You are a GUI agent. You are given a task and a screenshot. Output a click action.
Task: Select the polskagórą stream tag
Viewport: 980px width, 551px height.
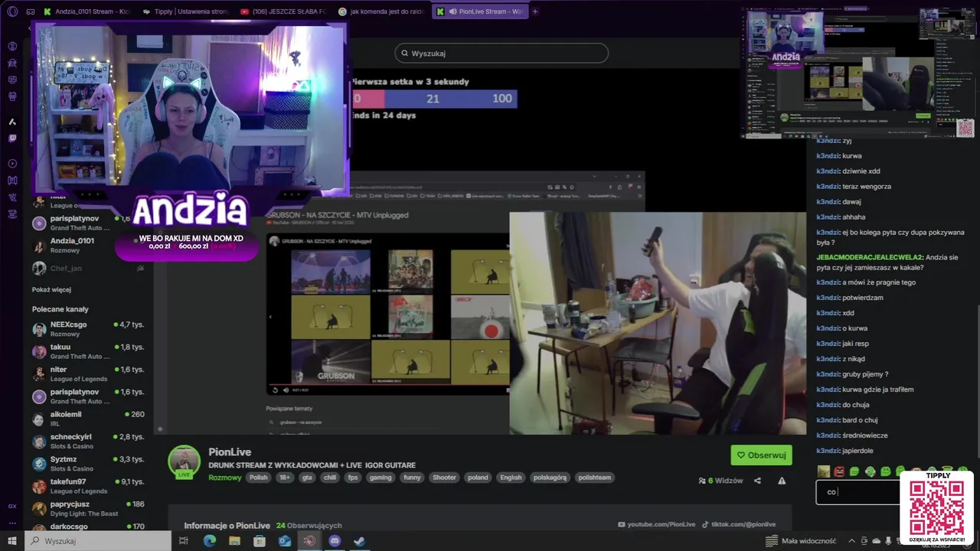[x=550, y=478]
